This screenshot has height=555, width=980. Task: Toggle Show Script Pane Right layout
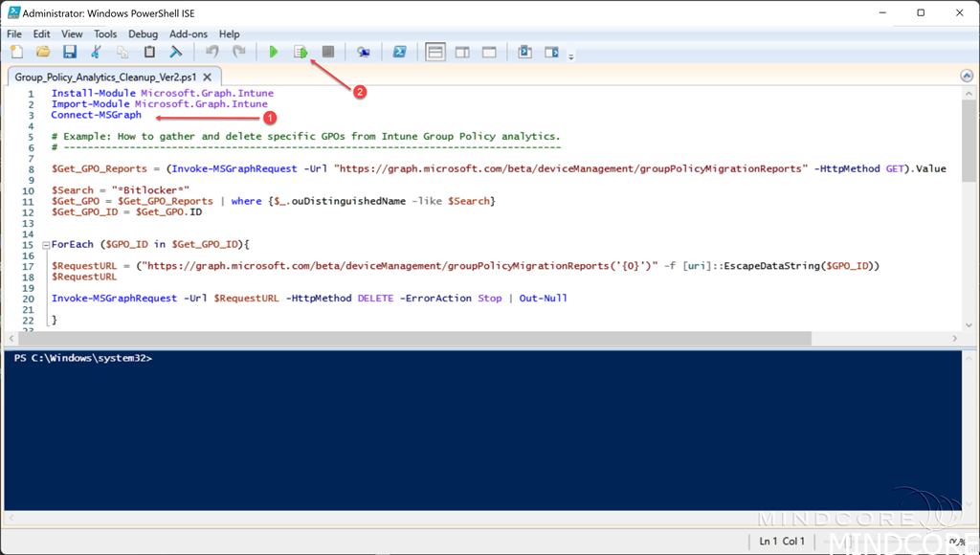pos(462,52)
